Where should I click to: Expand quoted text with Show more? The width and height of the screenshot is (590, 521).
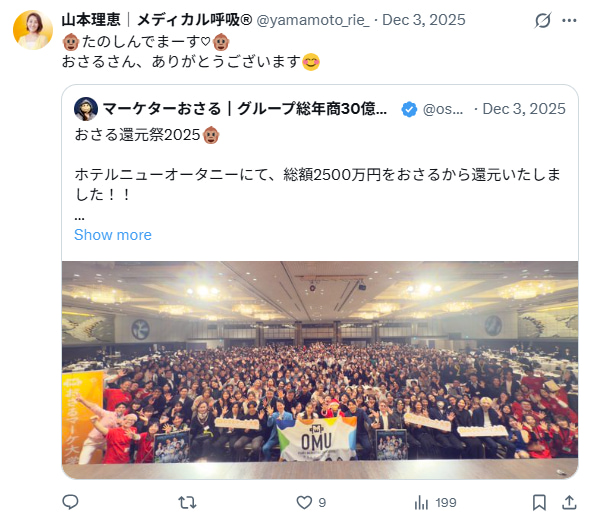pos(113,235)
